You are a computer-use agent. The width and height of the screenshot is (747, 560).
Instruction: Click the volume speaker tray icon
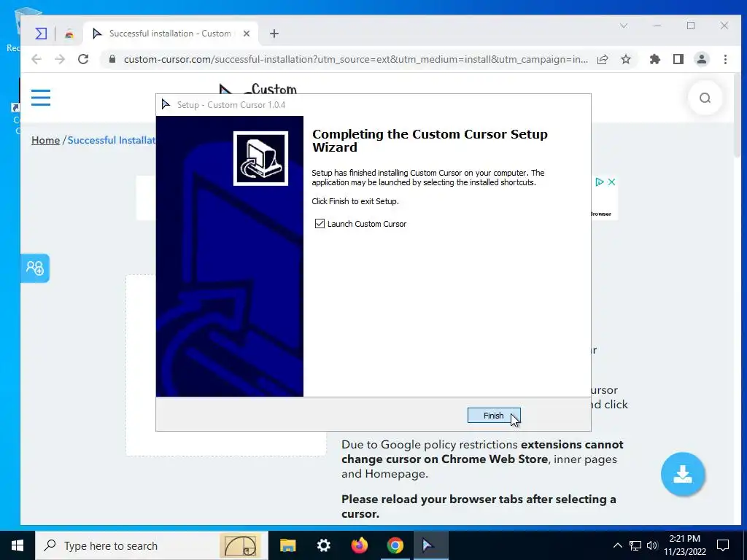point(652,545)
